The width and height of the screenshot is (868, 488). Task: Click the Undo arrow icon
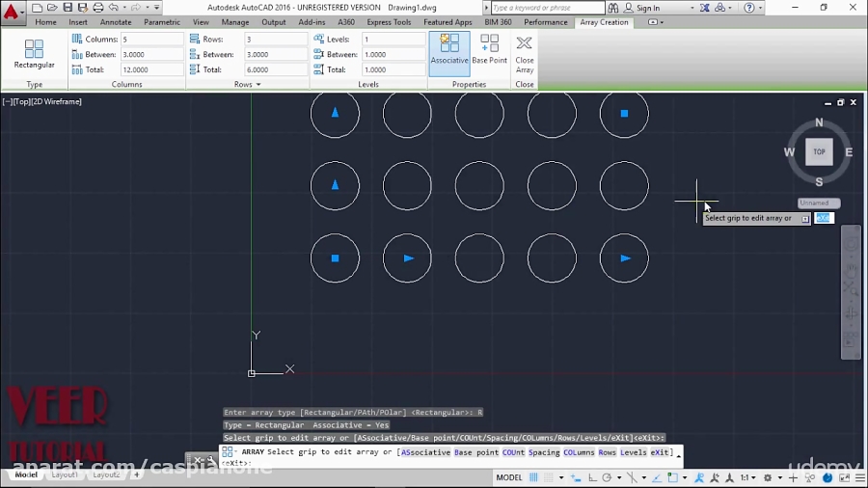click(x=114, y=8)
